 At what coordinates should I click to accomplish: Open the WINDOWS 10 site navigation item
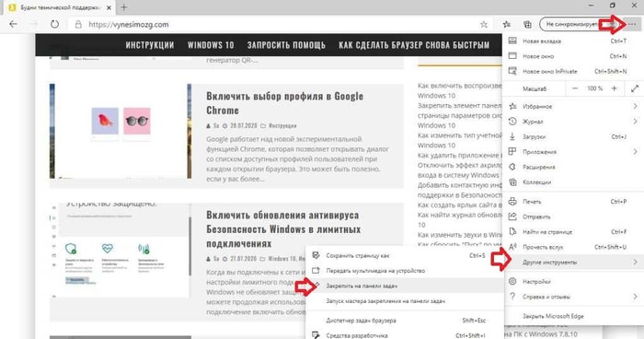coord(211,45)
